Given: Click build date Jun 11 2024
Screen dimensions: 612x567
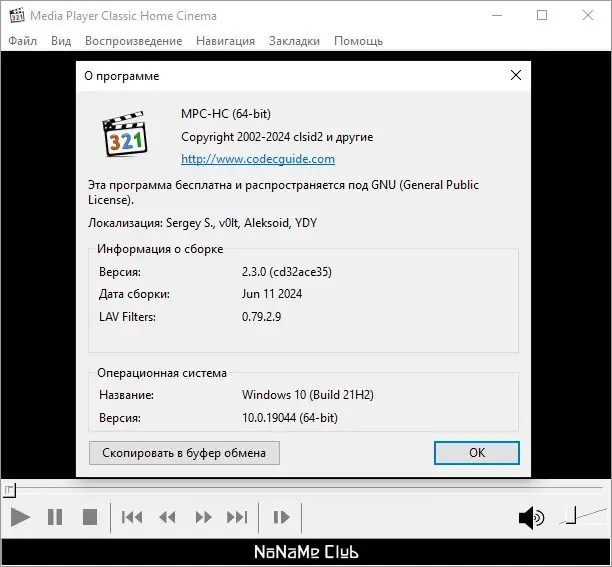Looking at the screenshot, I should tap(272, 294).
